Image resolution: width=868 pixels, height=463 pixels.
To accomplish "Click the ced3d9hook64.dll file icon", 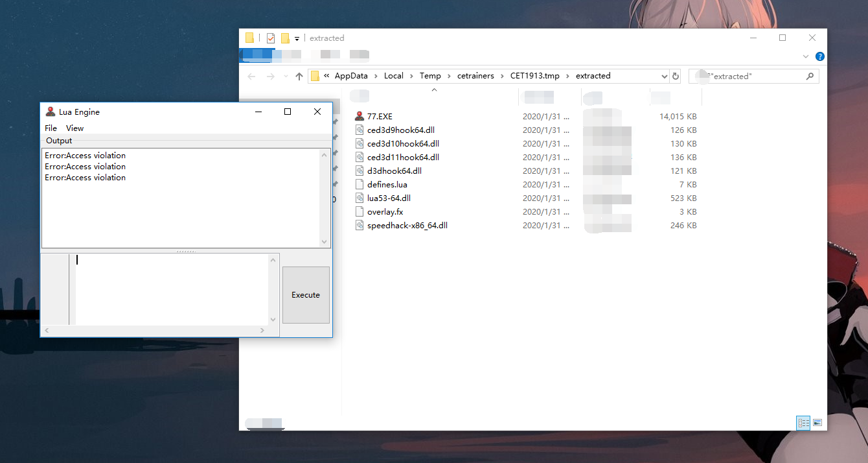I will coord(360,130).
